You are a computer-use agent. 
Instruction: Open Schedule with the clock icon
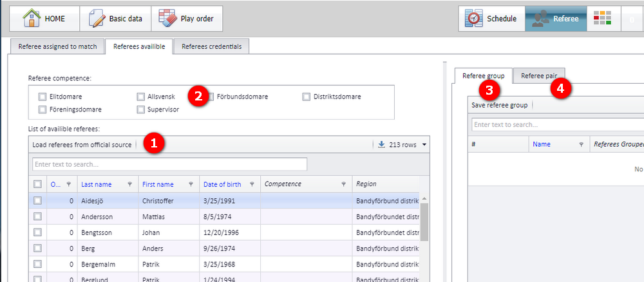point(473,19)
